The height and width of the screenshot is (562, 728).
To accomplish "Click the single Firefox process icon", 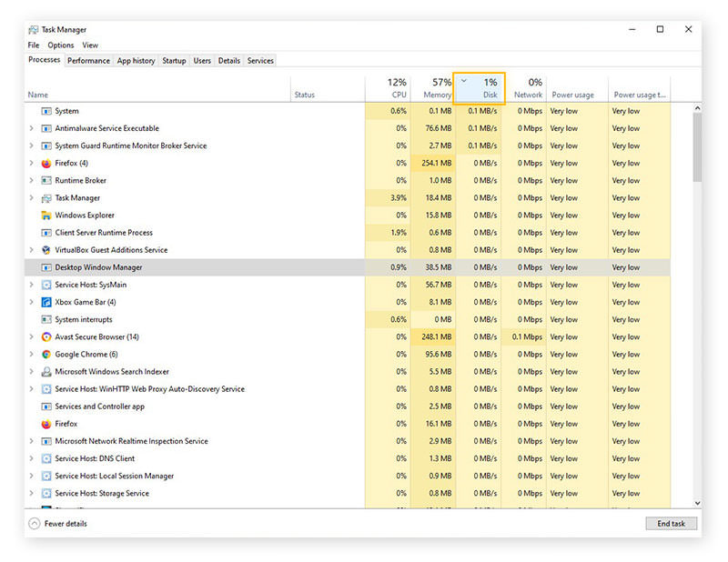I will click(46, 424).
